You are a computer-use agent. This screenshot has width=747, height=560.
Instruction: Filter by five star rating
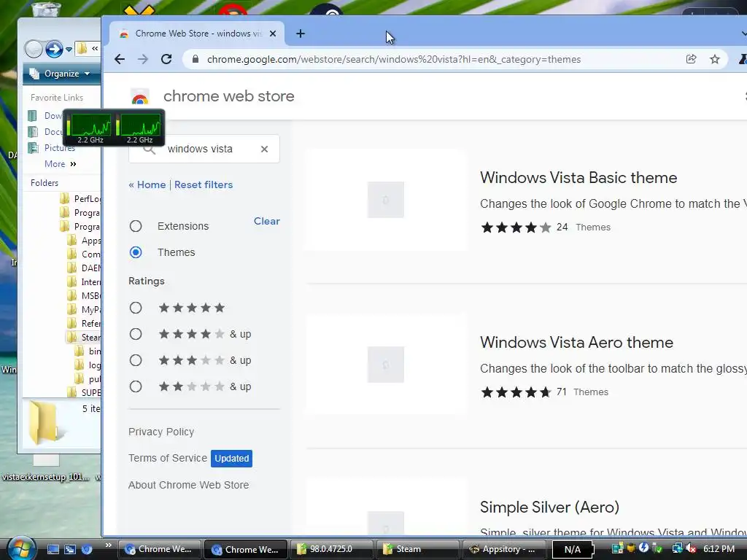136,308
